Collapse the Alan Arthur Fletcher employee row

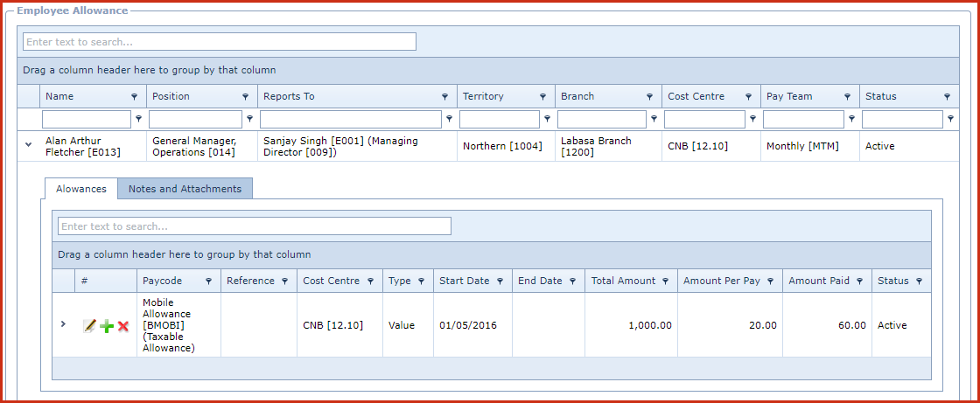point(28,146)
